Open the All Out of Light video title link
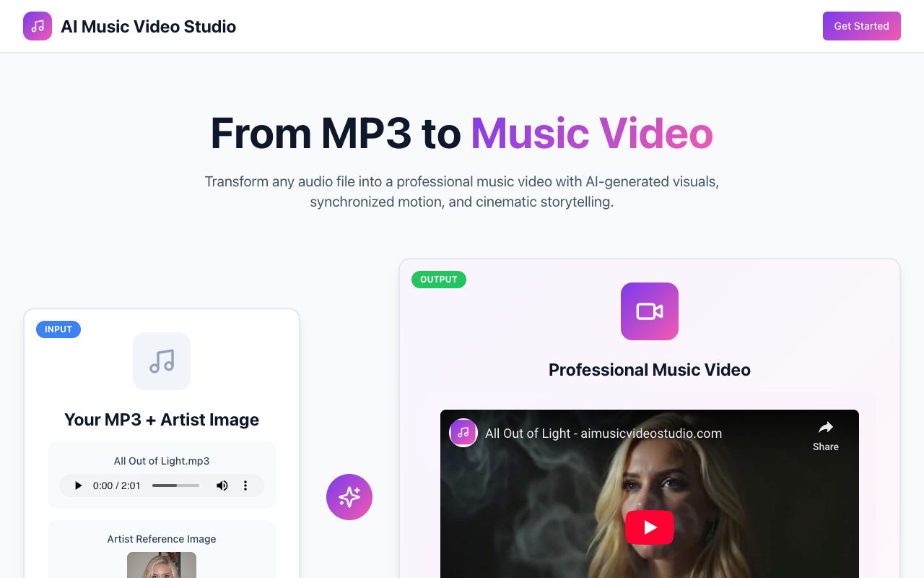924x578 pixels. 603,433
